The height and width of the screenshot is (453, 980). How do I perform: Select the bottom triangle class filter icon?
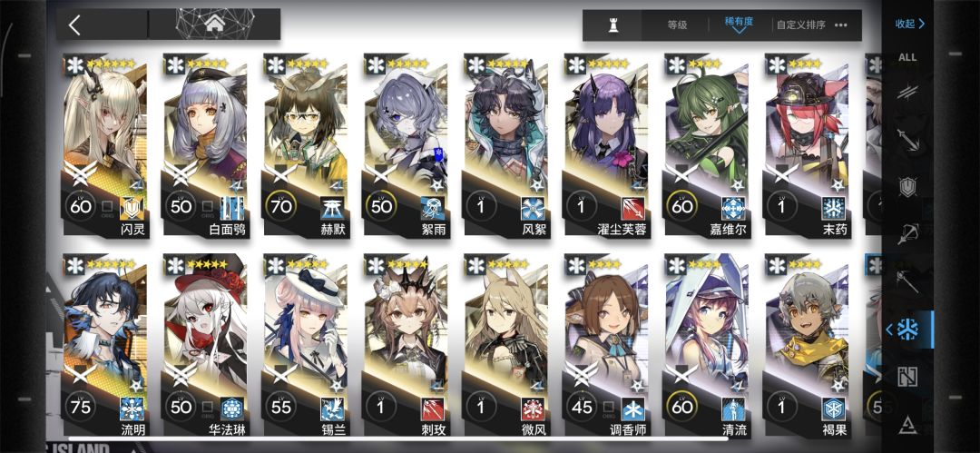[x=906, y=426]
